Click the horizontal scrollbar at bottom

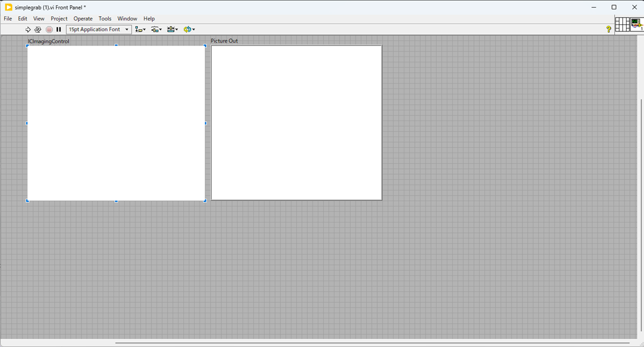pyautogui.click(x=372, y=343)
